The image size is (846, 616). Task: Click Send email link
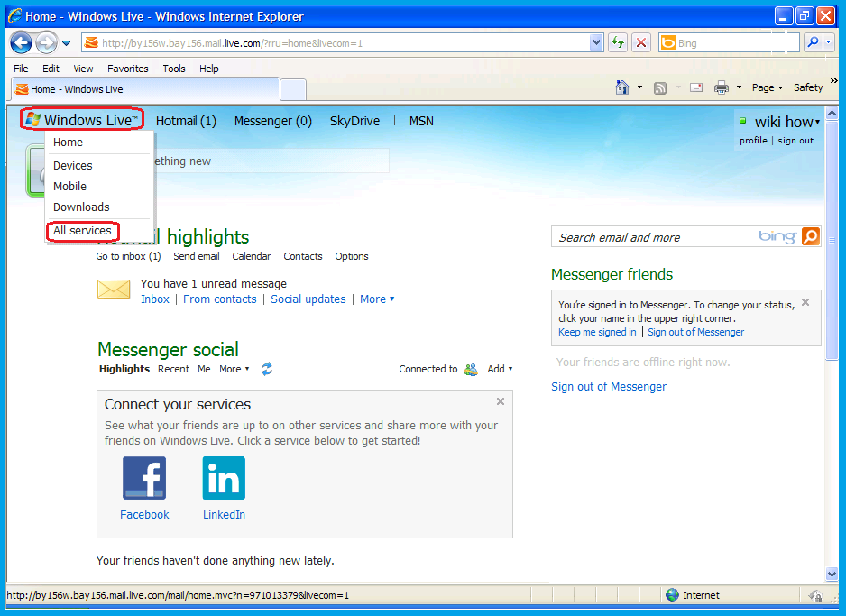pyautogui.click(x=197, y=256)
